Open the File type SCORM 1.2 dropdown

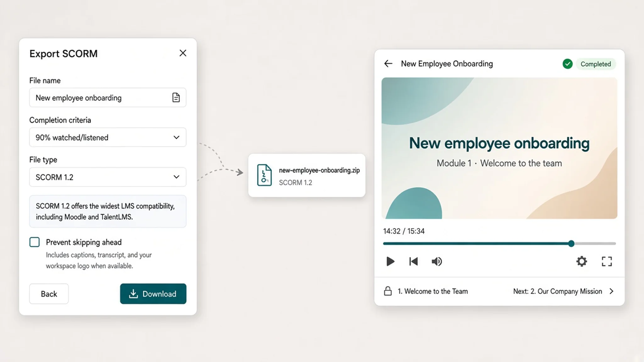click(x=108, y=177)
